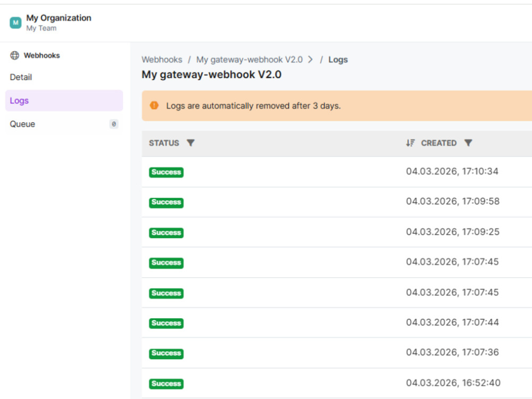Select timestamp 04.03.2026, 17:07:44
Screen dimensions: 532x399
[452, 322]
